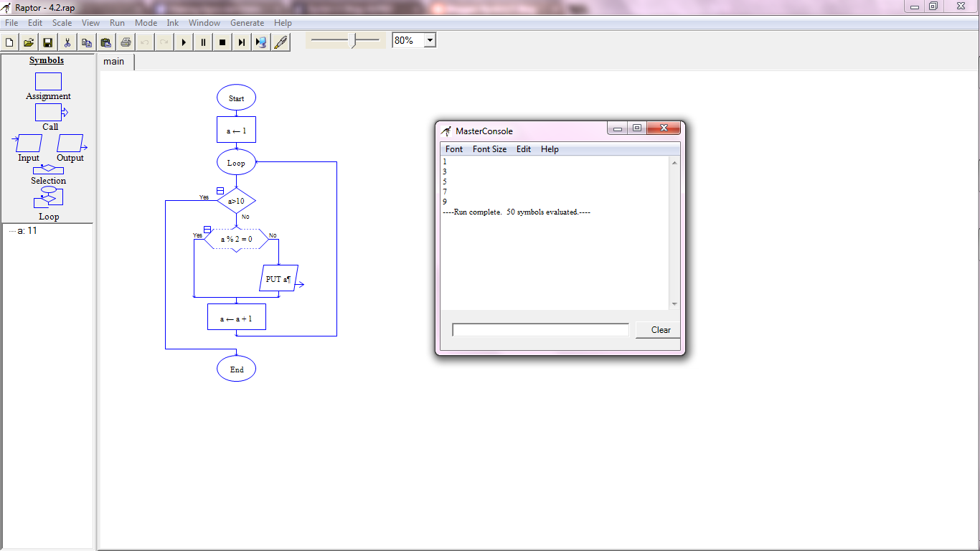This screenshot has width=980, height=551.
Task: Select the Loop symbol in palette
Action: (x=49, y=197)
